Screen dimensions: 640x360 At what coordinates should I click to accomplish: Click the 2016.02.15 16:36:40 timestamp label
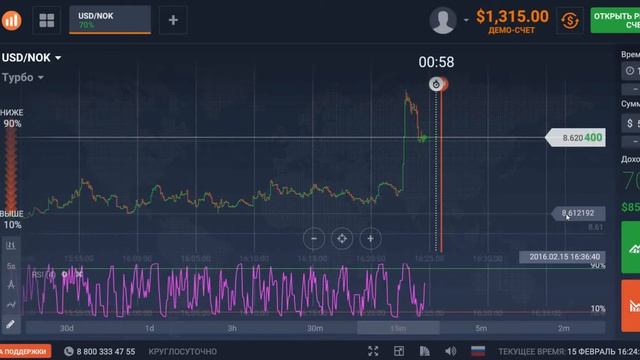point(562,257)
